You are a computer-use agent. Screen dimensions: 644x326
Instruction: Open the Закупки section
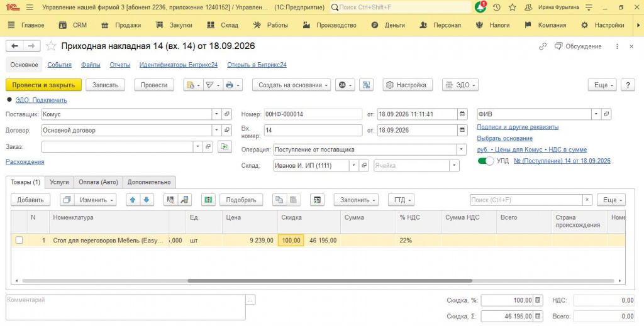pyautogui.click(x=174, y=25)
